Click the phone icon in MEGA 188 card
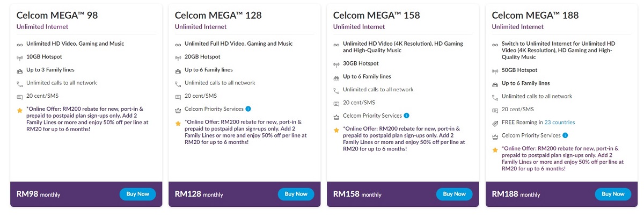This screenshot has width=644, height=216. pyautogui.click(x=495, y=97)
